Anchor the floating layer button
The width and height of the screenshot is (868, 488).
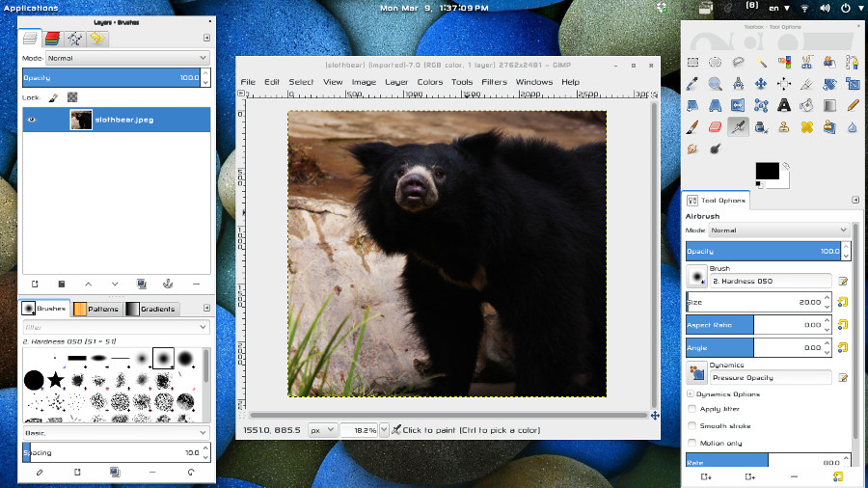(168, 284)
